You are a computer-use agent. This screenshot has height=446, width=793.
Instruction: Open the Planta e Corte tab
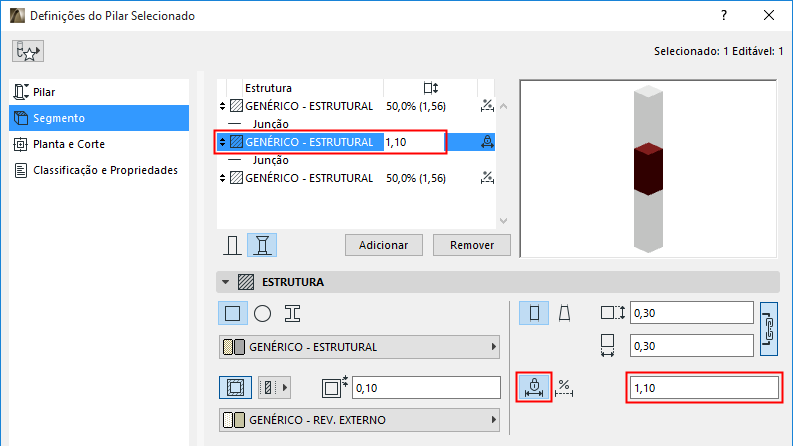pyautogui.click(x=69, y=144)
